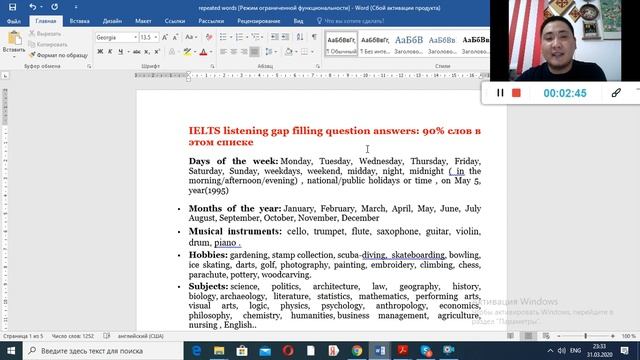
Task: Click the Копировать (Copy) button
Action: [x=48, y=44]
